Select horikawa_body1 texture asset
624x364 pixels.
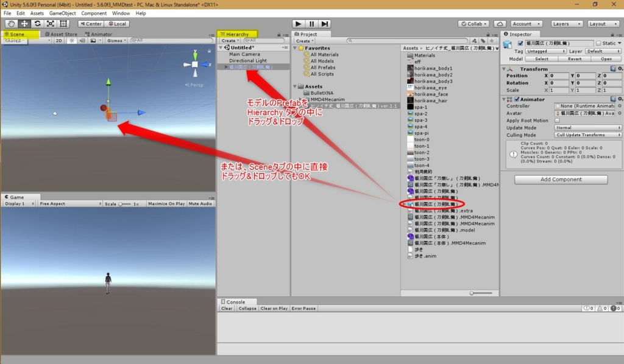tap(433, 68)
